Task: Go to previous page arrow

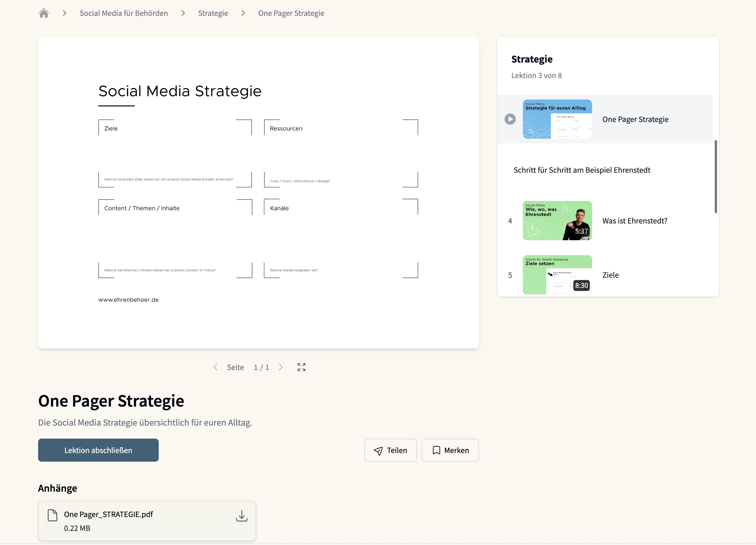Action: (x=216, y=367)
